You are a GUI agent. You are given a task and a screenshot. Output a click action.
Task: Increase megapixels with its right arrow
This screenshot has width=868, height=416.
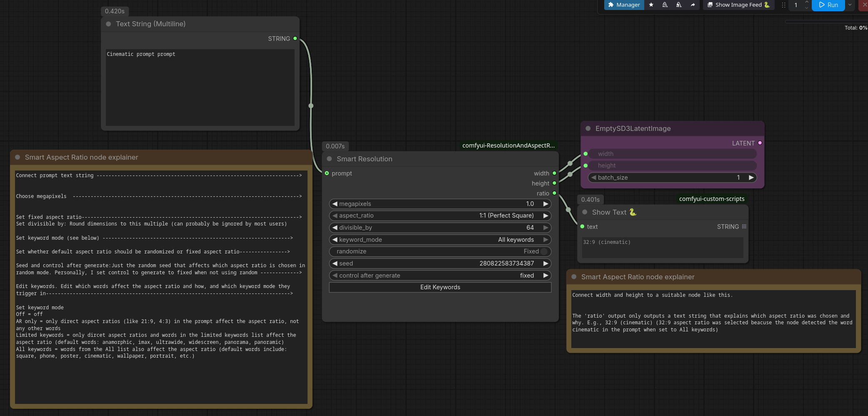coord(545,204)
